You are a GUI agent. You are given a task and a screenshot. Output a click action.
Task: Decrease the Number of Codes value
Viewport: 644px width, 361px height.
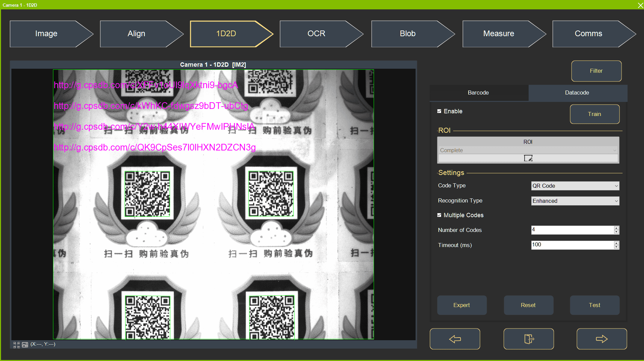[x=616, y=232]
